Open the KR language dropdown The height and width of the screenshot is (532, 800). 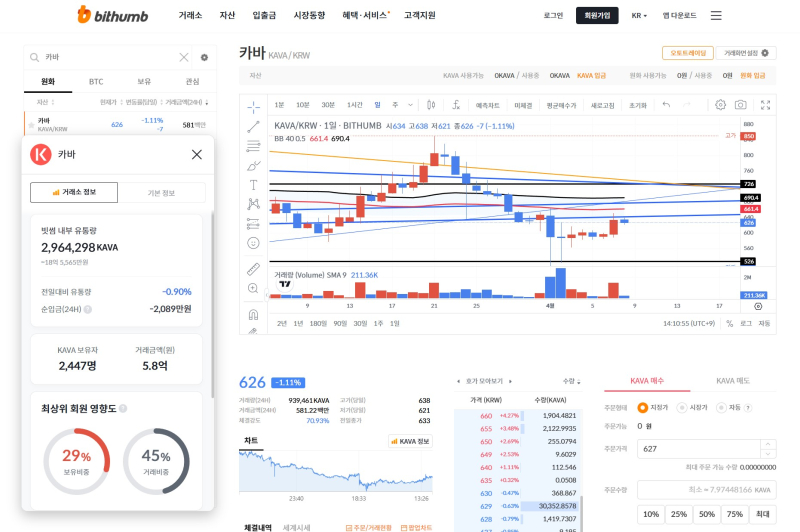(x=639, y=16)
